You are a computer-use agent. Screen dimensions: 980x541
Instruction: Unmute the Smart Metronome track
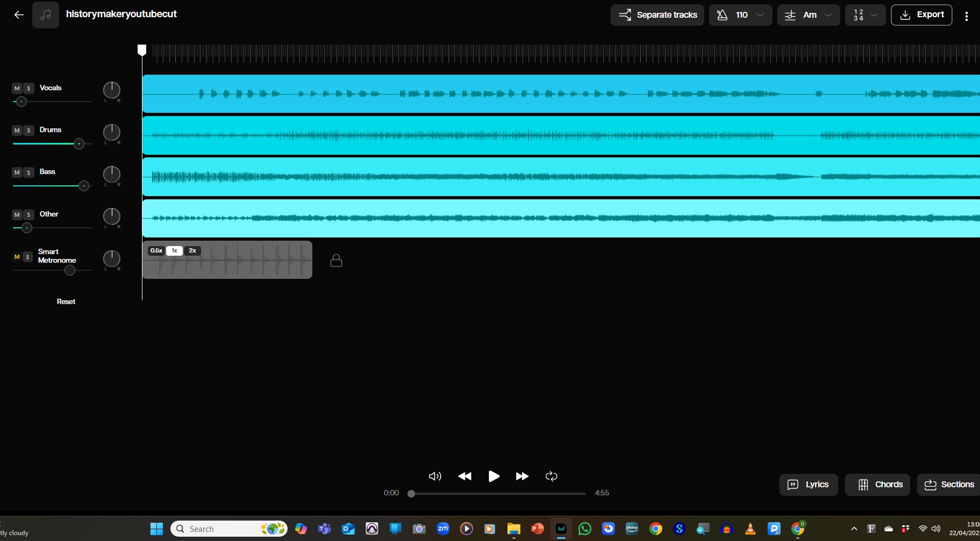tap(17, 257)
